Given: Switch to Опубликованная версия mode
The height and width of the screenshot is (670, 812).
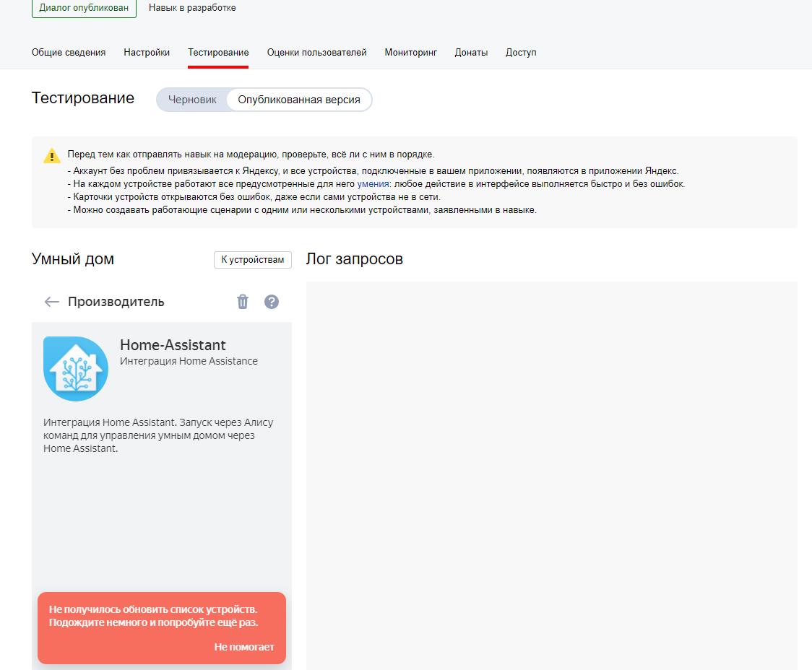Looking at the screenshot, I should tap(298, 100).
